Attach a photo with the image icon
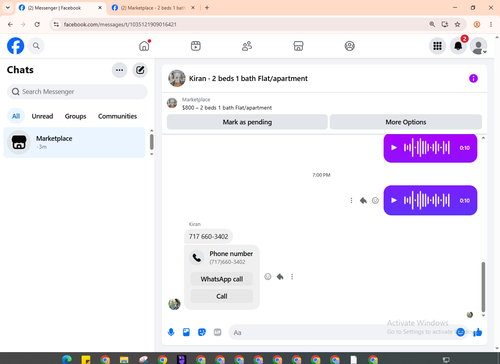Viewport: 500px width, 364px height. click(186, 332)
